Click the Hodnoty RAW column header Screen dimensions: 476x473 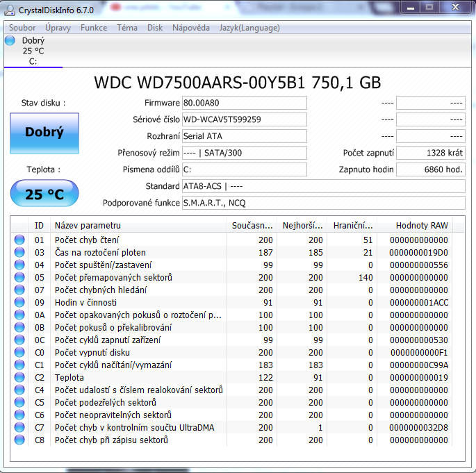(x=414, y=226)
